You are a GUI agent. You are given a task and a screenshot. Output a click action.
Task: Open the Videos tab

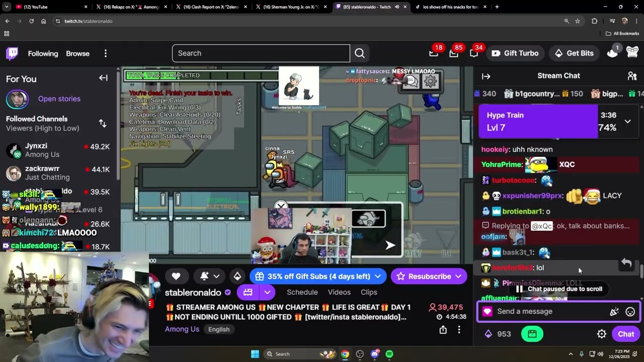pos(339,292)
